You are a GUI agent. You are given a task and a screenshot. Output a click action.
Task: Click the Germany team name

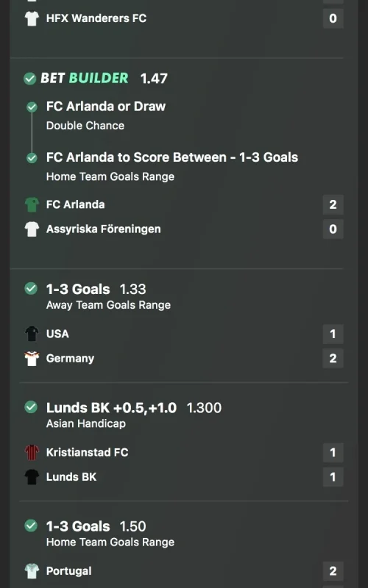coord(70,358)
